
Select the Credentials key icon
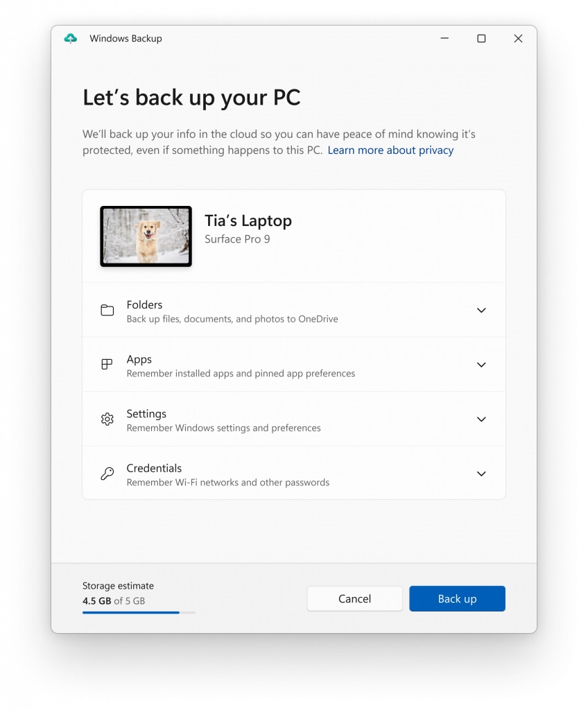pyautogui.click(x=107, y=473)
